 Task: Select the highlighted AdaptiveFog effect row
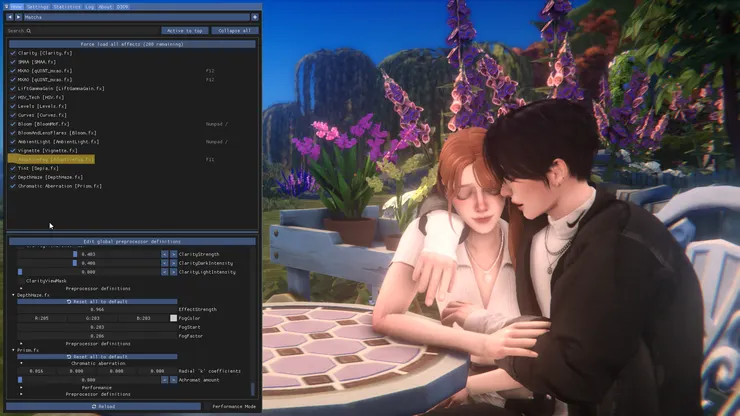(x=51, y=160)
